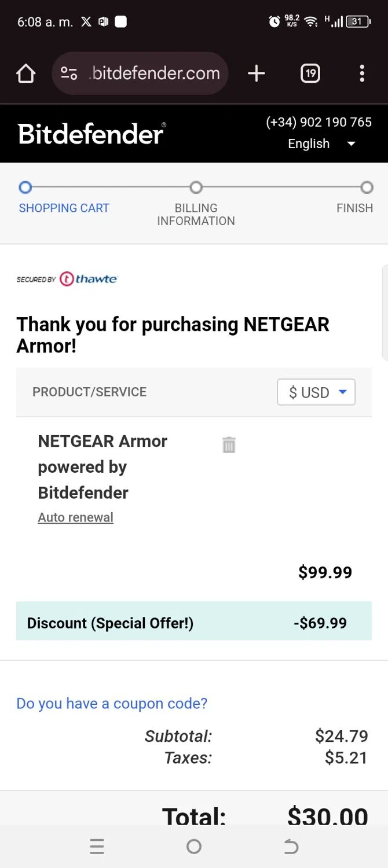Open Android recent apps menu icon

click(x=97, y=847)
